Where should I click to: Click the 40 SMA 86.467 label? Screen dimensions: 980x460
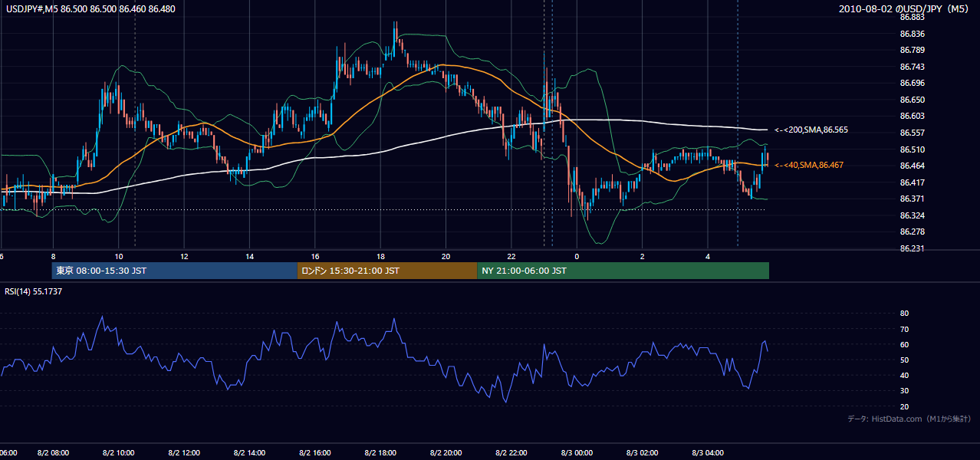(x=808, y=165)
